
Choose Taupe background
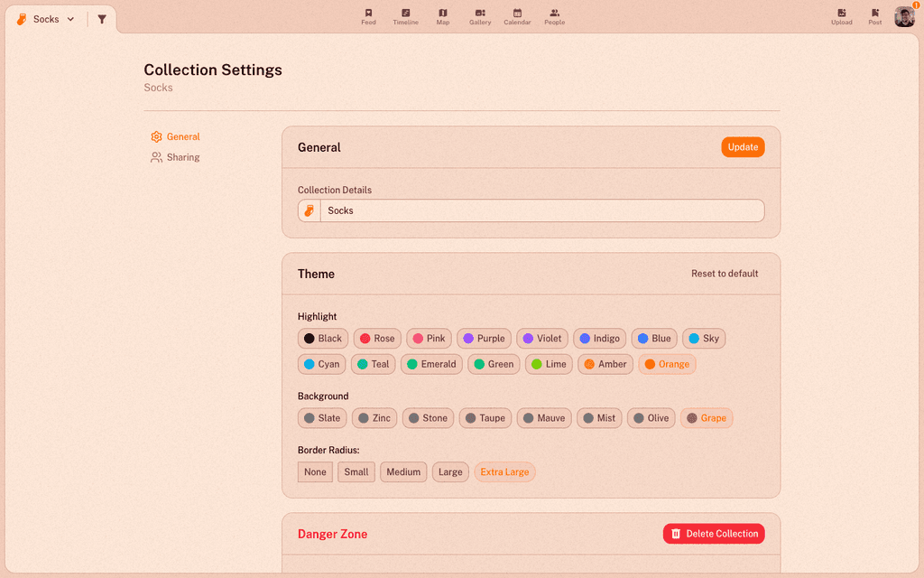485,418
